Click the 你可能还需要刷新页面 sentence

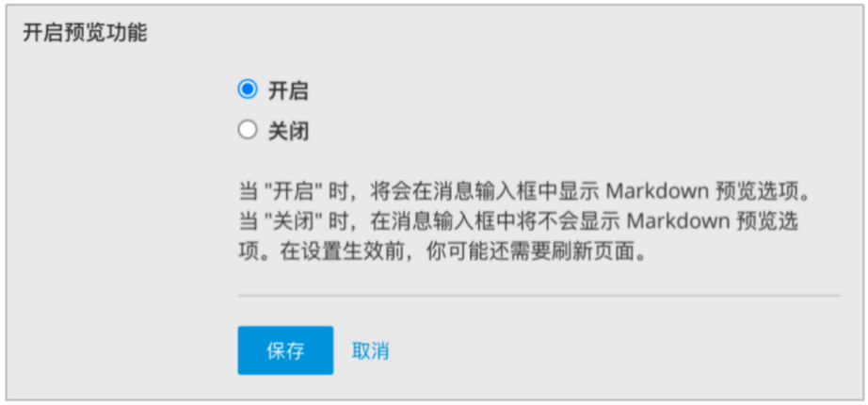pos(537,252)
